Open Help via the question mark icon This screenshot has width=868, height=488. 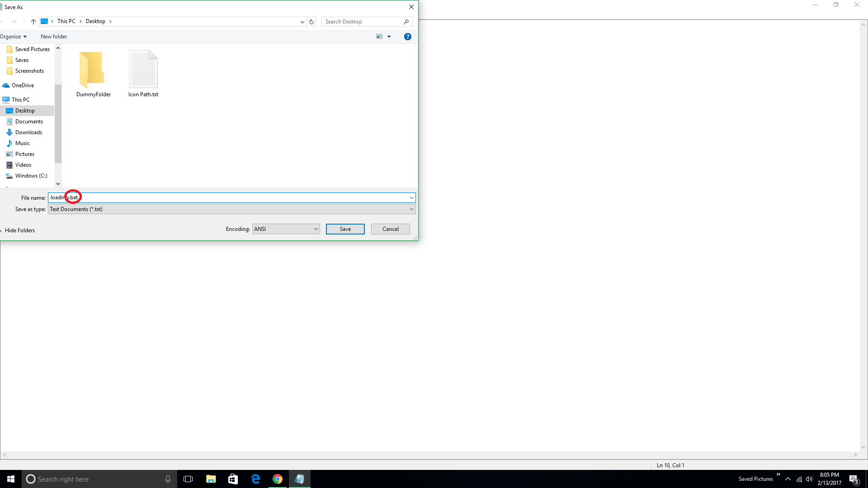(408, 37)
